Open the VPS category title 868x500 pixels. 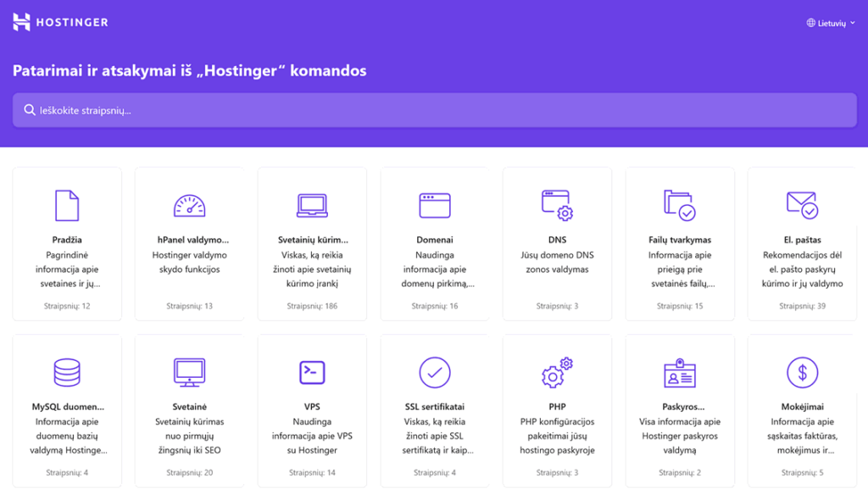(312, 407)
